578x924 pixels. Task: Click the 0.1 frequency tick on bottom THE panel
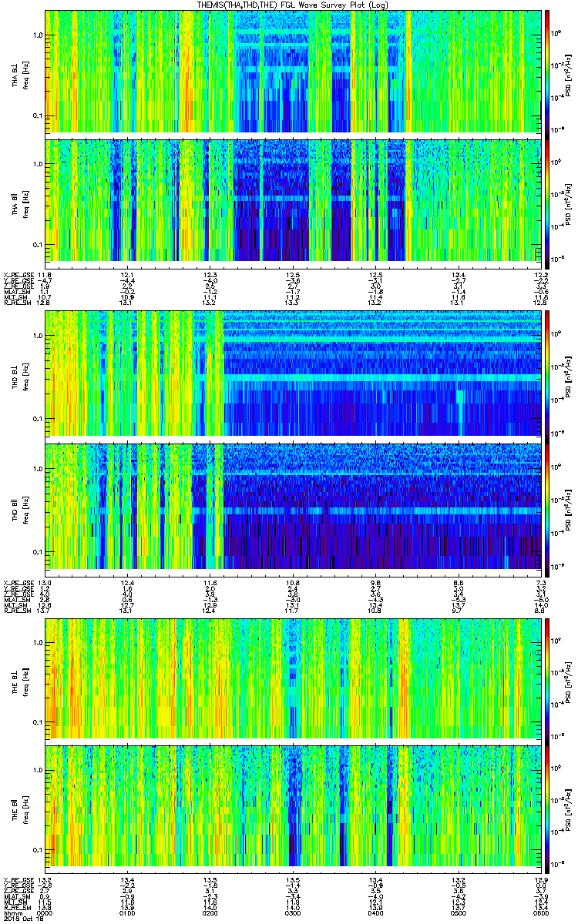[36, 849]
